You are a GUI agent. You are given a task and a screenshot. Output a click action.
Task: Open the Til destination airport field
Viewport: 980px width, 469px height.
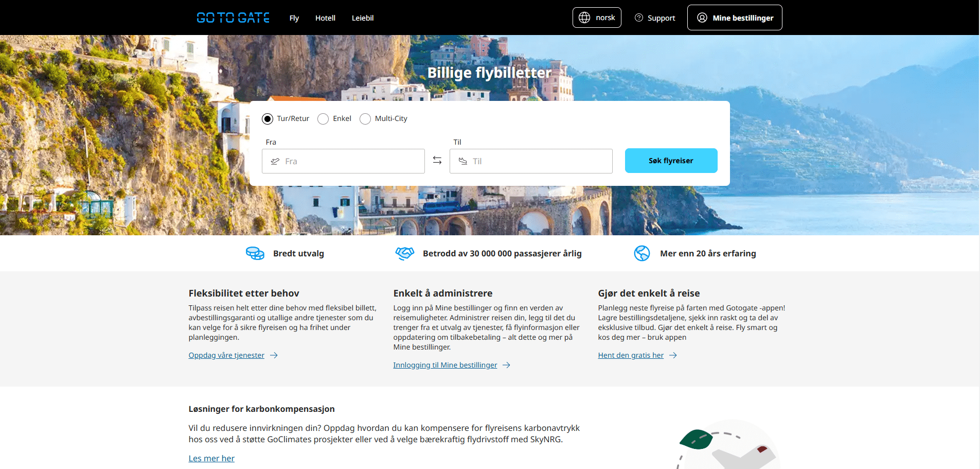tap(531, 161)
